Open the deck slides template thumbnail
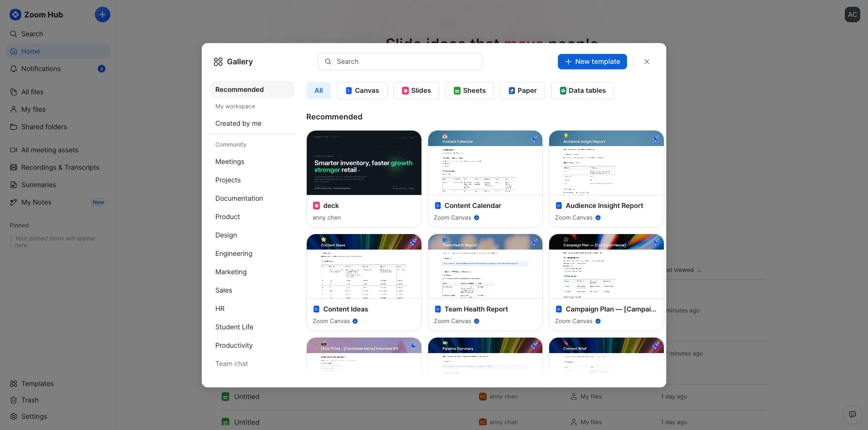The image size is (868, 430). click(364, 163)
